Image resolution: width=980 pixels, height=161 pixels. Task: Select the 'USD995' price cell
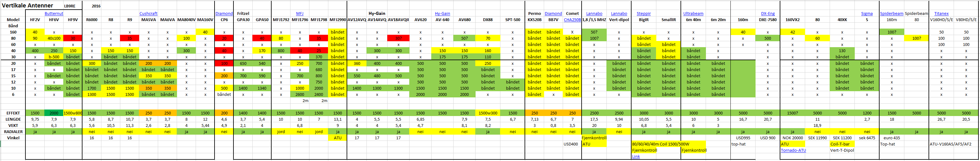(743, 138)
